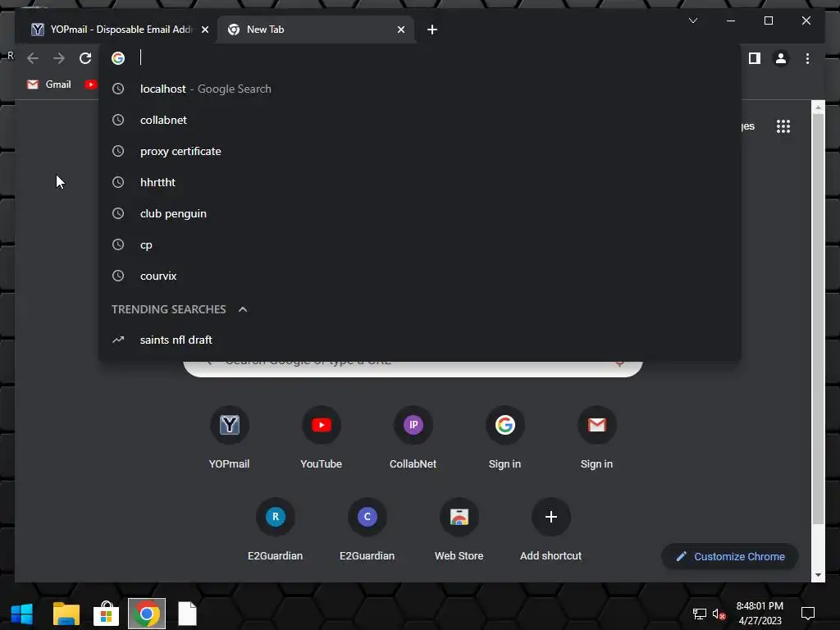Image resolution: width=840 pixels, height=630 pixels.
Task: Open the YOPmail shortcut tile
Action: click(x=230, y=438)
